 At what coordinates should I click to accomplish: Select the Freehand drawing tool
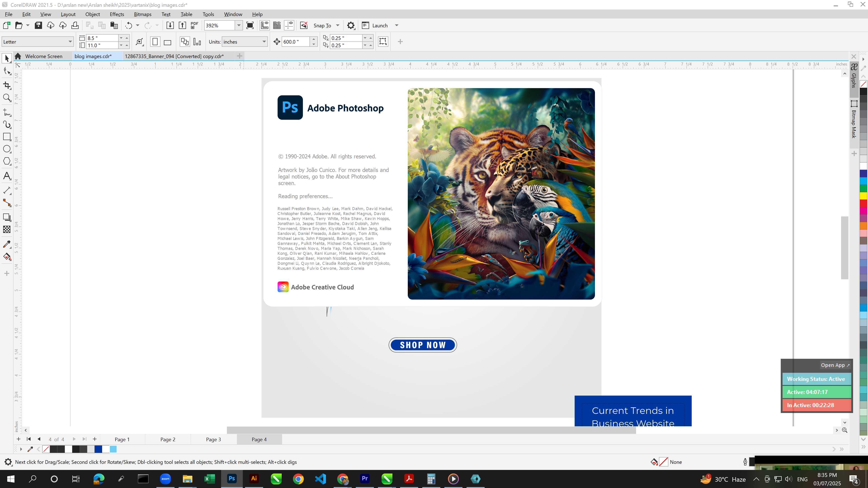tap(7, 112)
